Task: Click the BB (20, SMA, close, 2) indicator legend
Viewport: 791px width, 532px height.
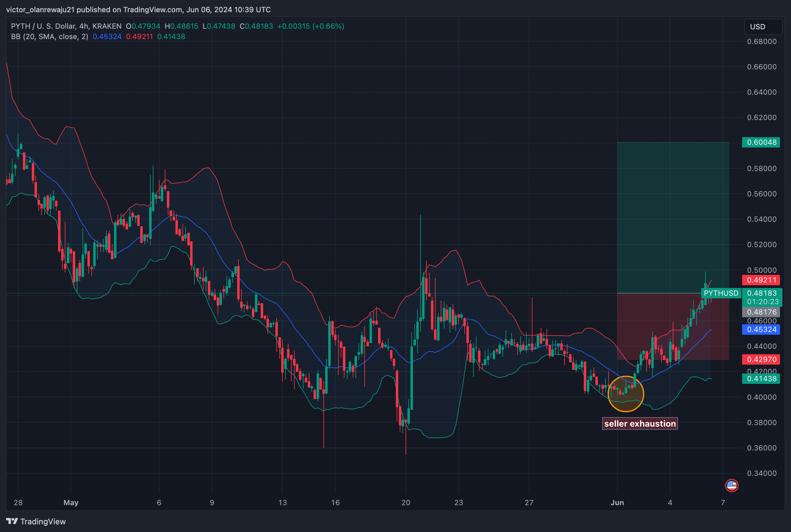Action: [x=50, y=37]
